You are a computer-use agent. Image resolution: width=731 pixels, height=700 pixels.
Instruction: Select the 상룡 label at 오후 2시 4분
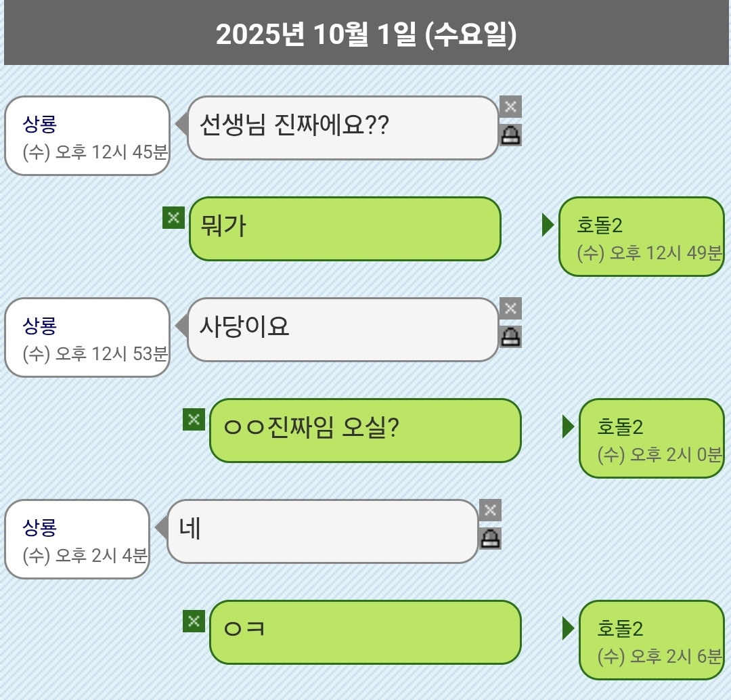[x=76, y=540]
